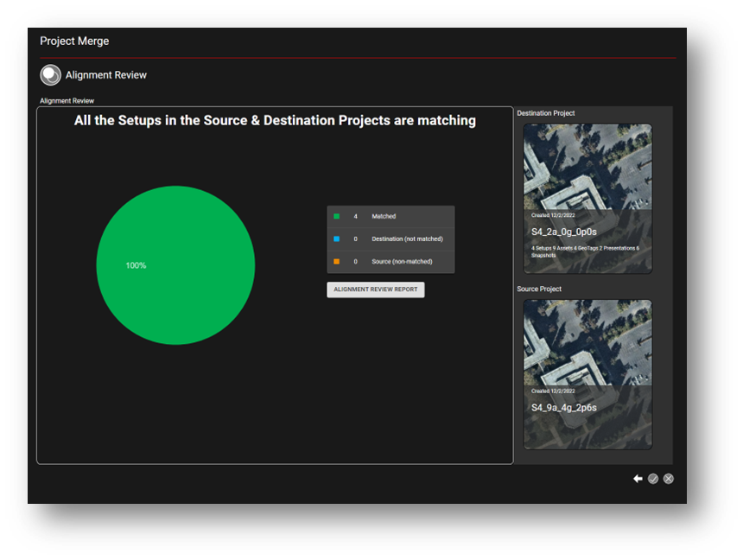The height and width of the screenshot is (560, 743).
Task: Click the count 4 in Matched row
Action: (x=356, y=216)
